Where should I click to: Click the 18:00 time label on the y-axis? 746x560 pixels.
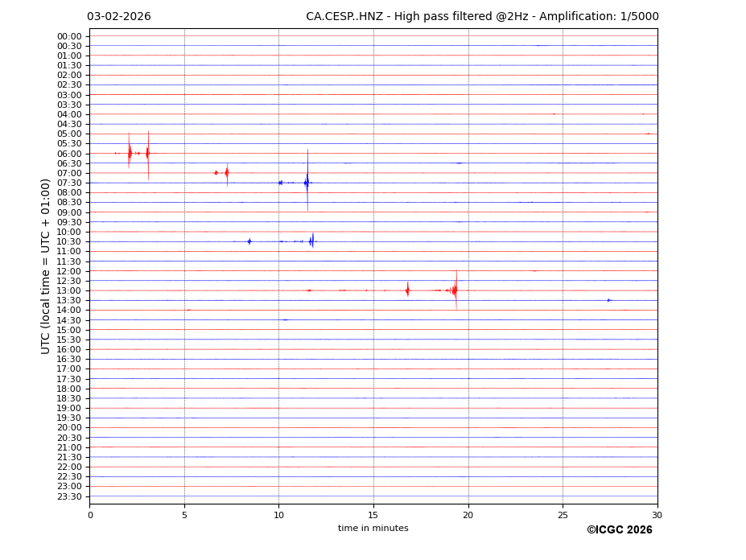[69, 389]
